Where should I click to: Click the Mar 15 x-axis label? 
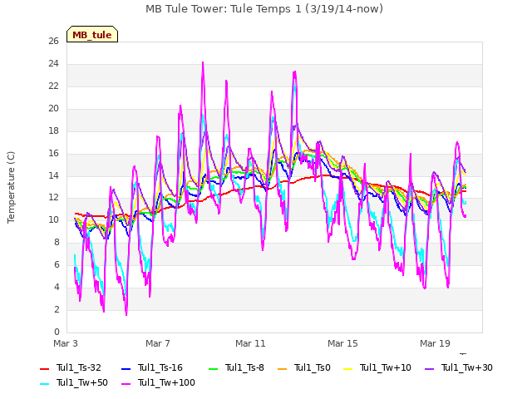(342, 343)
